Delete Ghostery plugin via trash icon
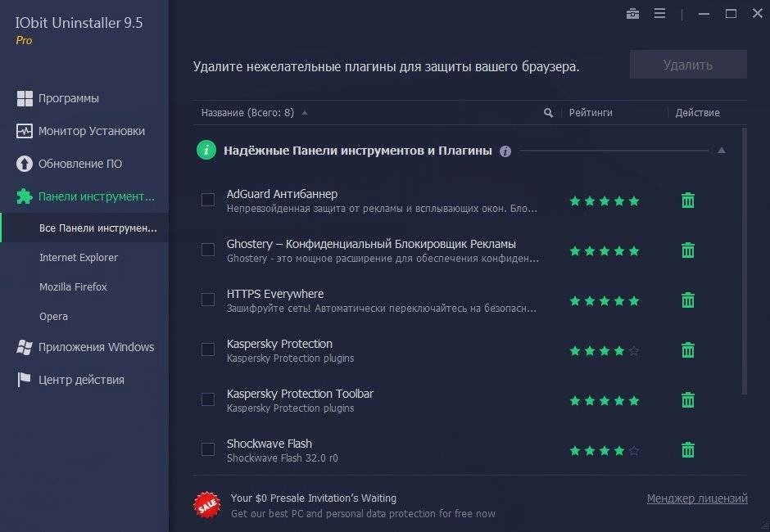 pos(688,250)
